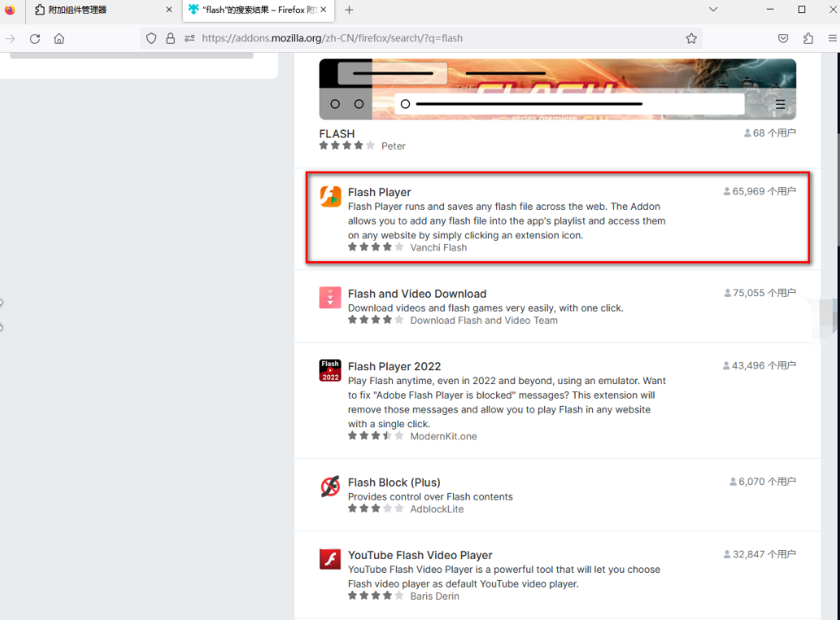Open the Pocket save icon
840x620 pixels.
point(783,38)
